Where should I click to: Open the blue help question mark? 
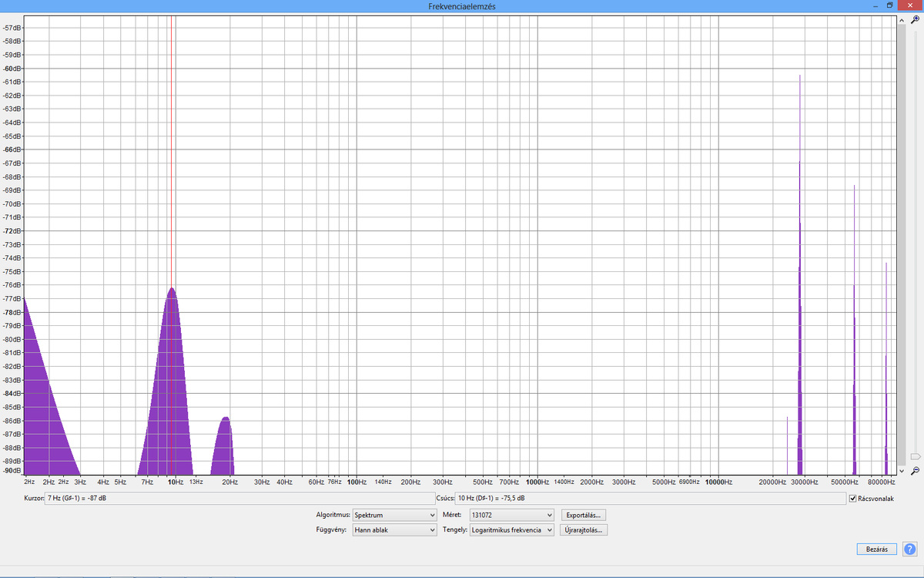pos(910,549)
